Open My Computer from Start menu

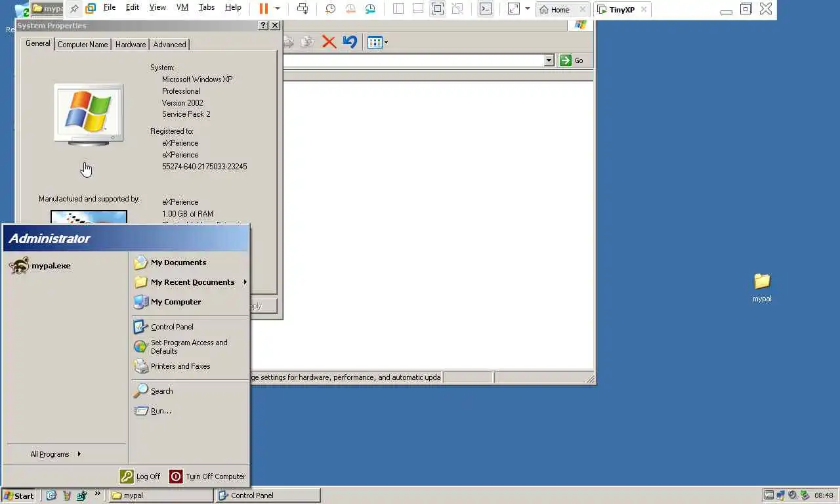pos(167,302)
